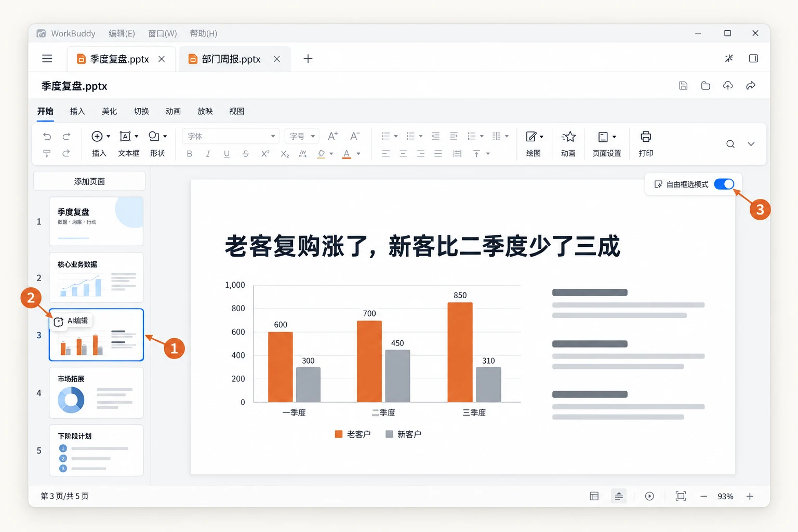Switch to the 插入 ribbon tab
Image resolution: width=798 pixels, height=532 pixels.
[77, 111]
